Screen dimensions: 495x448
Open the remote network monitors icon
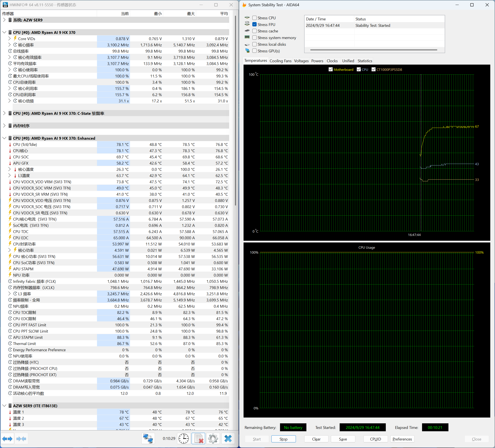point(148,439)
